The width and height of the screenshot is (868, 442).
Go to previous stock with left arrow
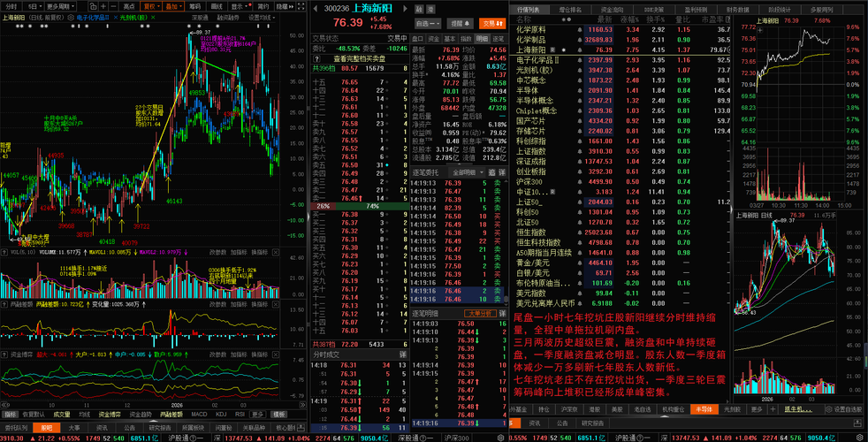tap(315, 9)
